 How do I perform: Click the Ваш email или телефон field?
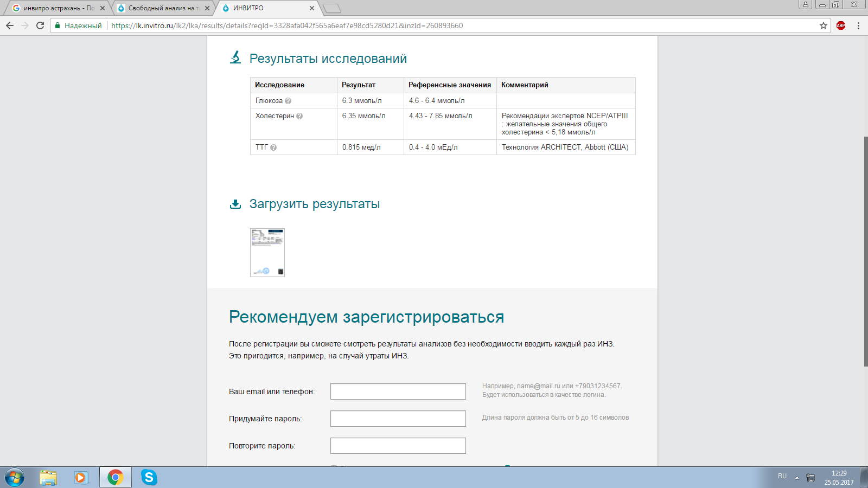(x=398, y=391)
